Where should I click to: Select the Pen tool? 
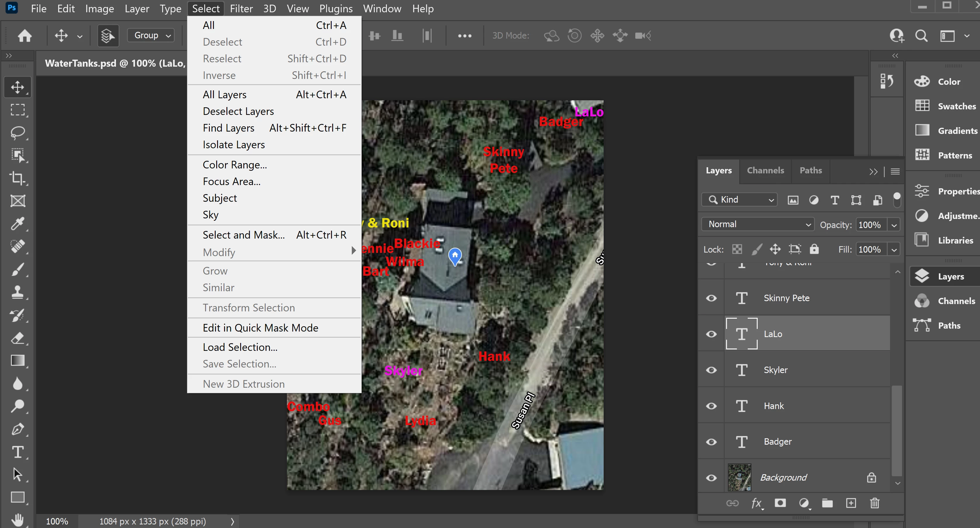pyautogui.click(x=18, y=429)
